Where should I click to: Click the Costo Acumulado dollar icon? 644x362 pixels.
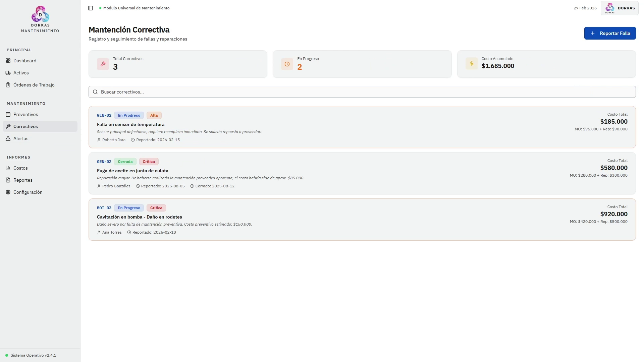coord(471,63)
